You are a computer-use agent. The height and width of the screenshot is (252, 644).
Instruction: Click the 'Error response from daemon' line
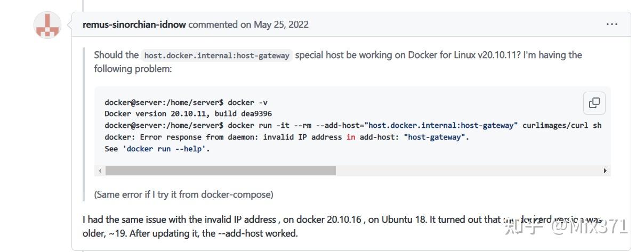point(287,137)
